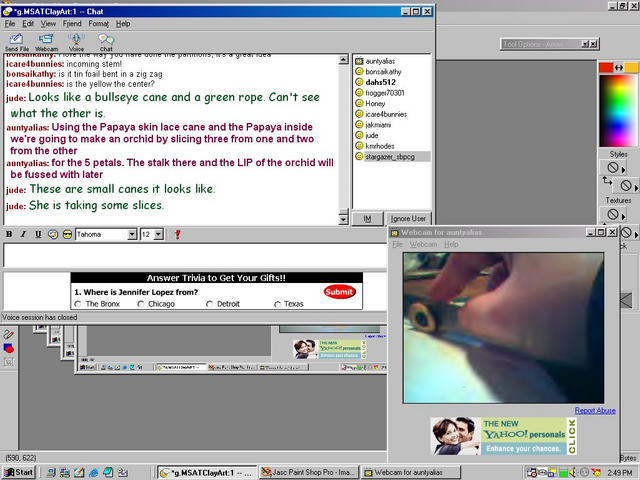Click the Send File toolbar icon
This screenshot has height=480, width=640.
point(16,40)
